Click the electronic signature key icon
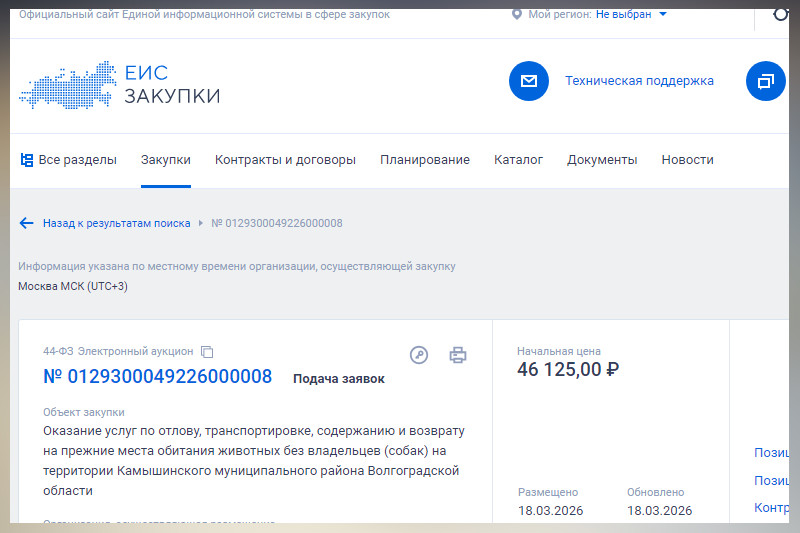 419,355
